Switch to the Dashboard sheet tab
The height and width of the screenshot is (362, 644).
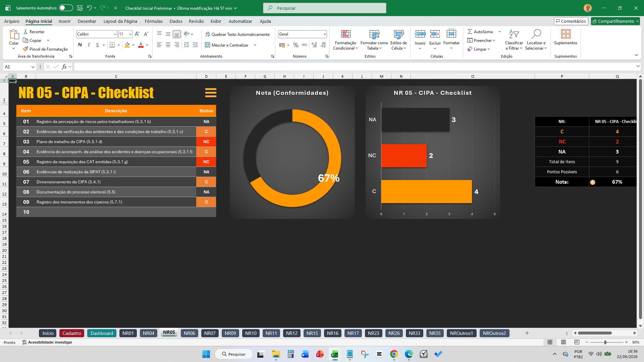pos(102,333)
